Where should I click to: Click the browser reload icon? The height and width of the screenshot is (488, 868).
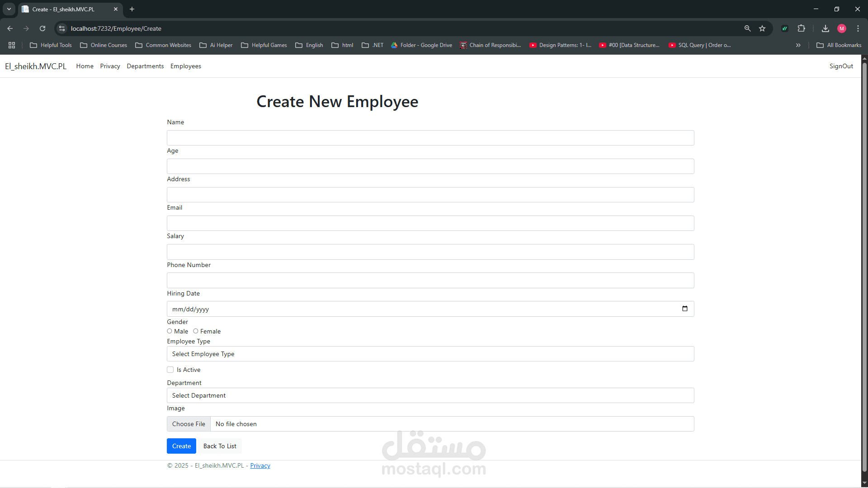[x=42, y=28]
